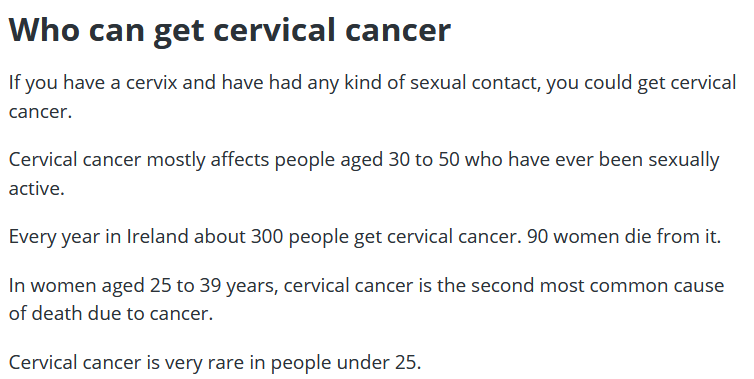Click the word 'cancer.' ending the first paragraph
This screenshot has height=379, width=754.
pyautogui.click(x=40, y=112)
